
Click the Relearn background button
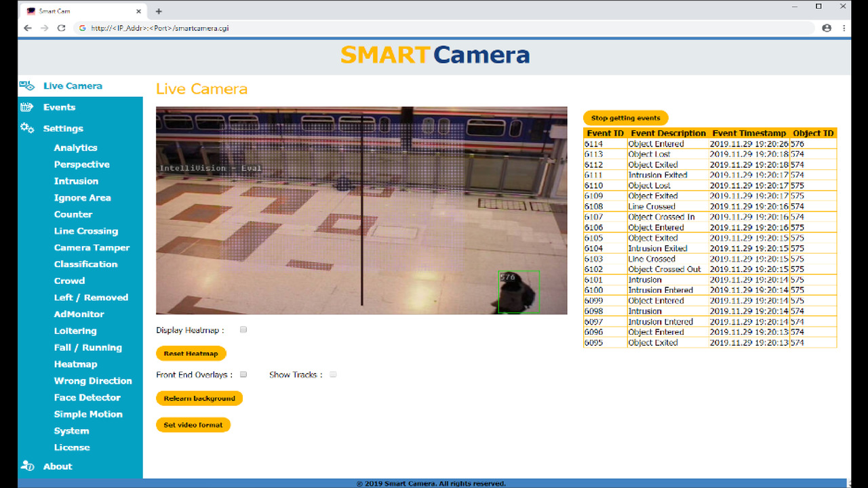(x=199, y=398)
